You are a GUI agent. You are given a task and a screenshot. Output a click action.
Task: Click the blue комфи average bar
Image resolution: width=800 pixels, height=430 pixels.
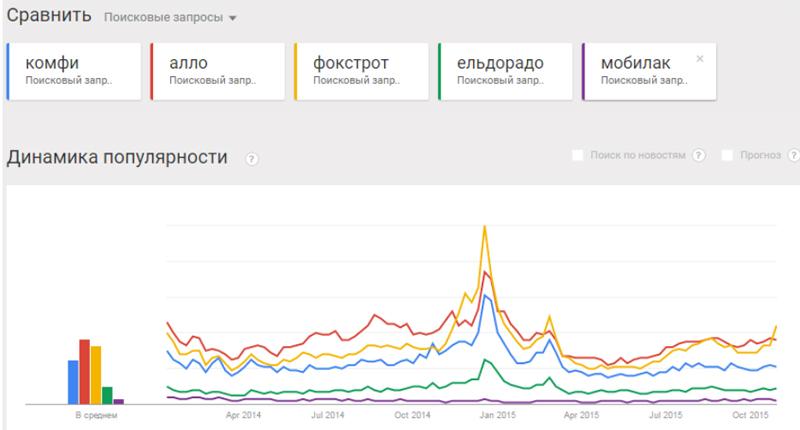[73, 381]
